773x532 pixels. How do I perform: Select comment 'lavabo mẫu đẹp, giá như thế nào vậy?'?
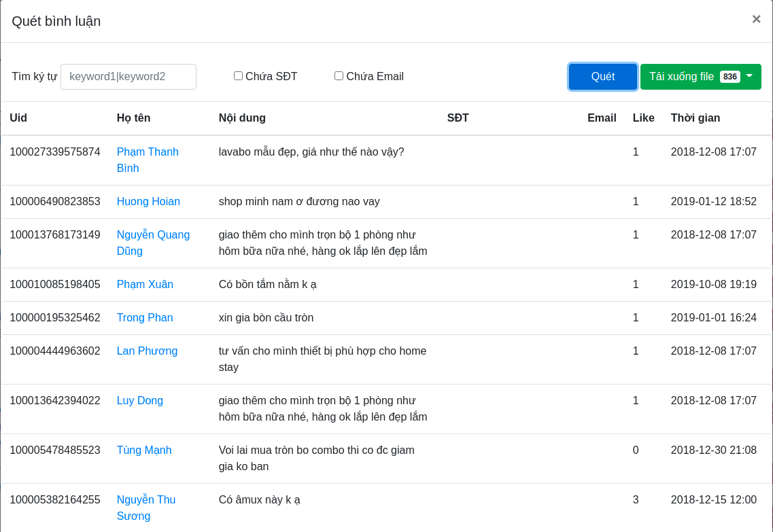311,152
